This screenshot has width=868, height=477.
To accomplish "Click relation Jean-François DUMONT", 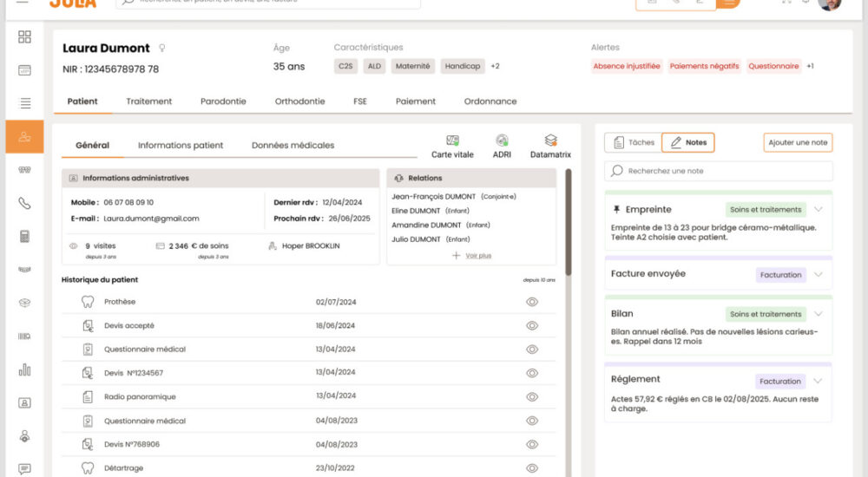I will [433, 197].
